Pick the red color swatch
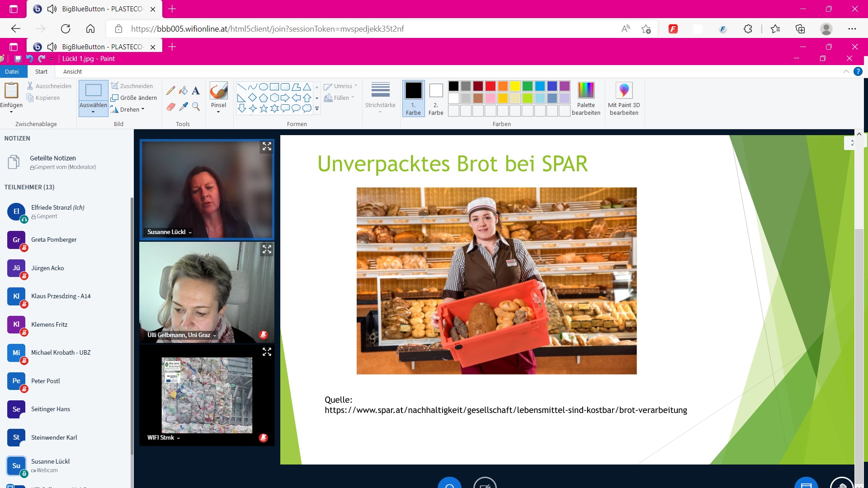The image size is (868, 488). (491, 86)
